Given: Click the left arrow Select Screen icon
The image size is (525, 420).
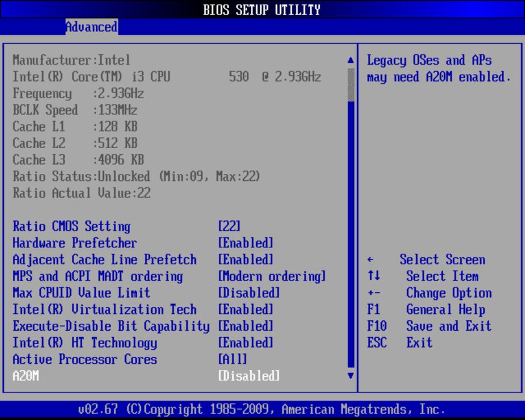Looking at the screenshot, I should click(371, 260).
